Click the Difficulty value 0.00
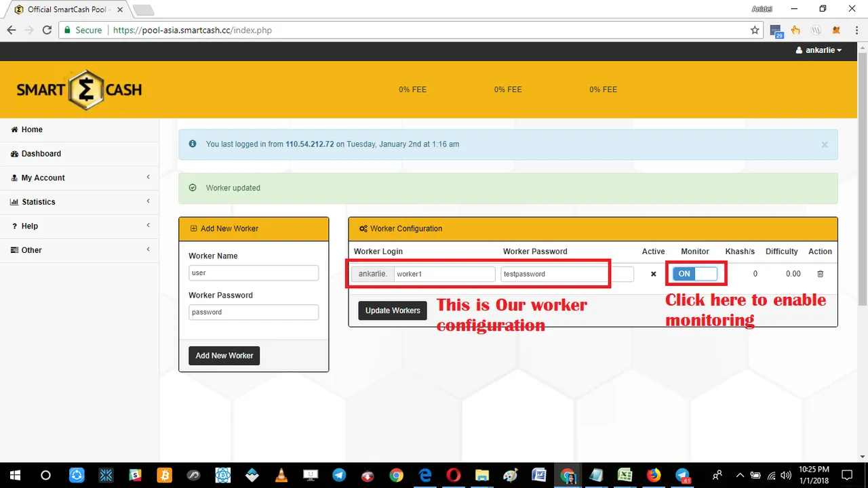Image resolution: width=868 pixels, height=488 pixels. tap(793, 274)
